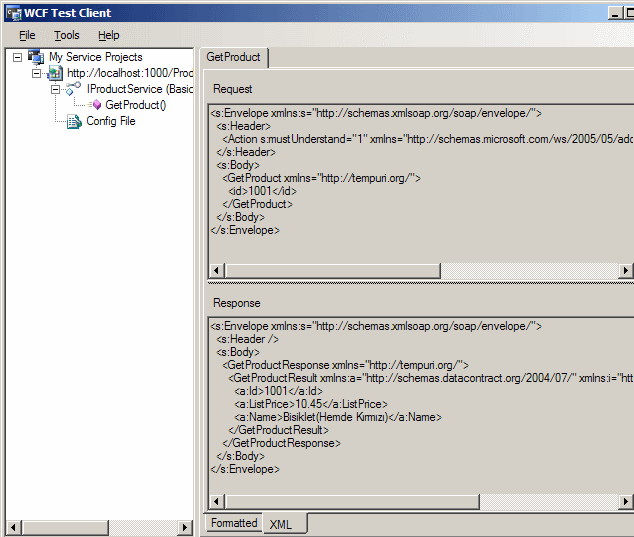Viewport: 634px width, 537px height.
Task: Collapse the IProductService tree node
Action: pos(56,90)
